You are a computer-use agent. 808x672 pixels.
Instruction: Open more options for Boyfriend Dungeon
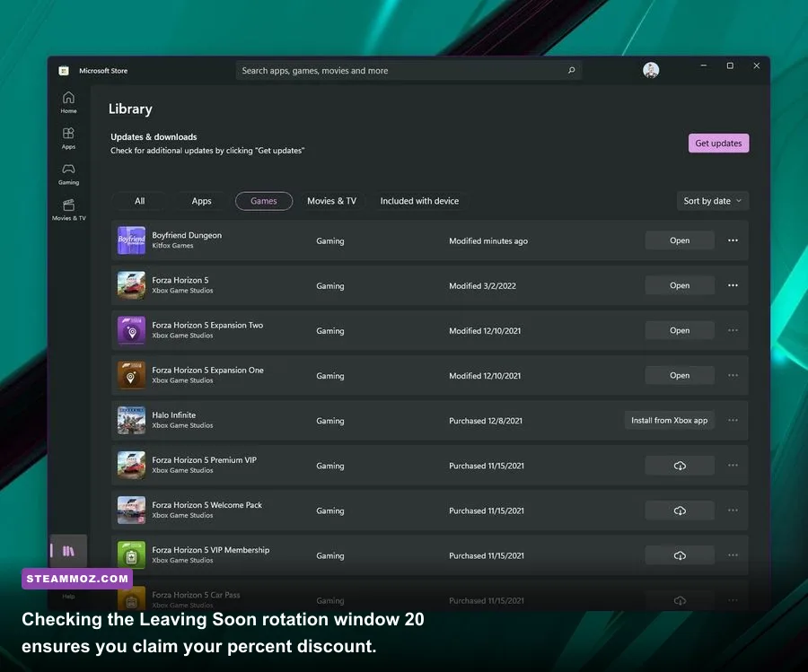point(733,240)
